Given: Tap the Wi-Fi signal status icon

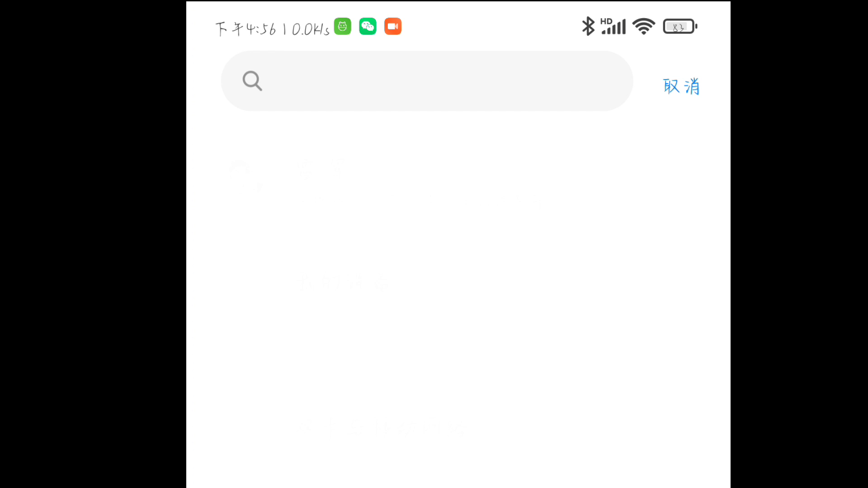Looking at the screenshot, I should 644,26.
